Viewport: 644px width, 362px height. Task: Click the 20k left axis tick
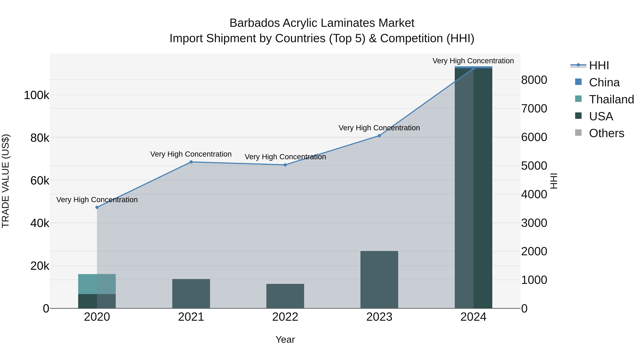click(x=40, y=266)
